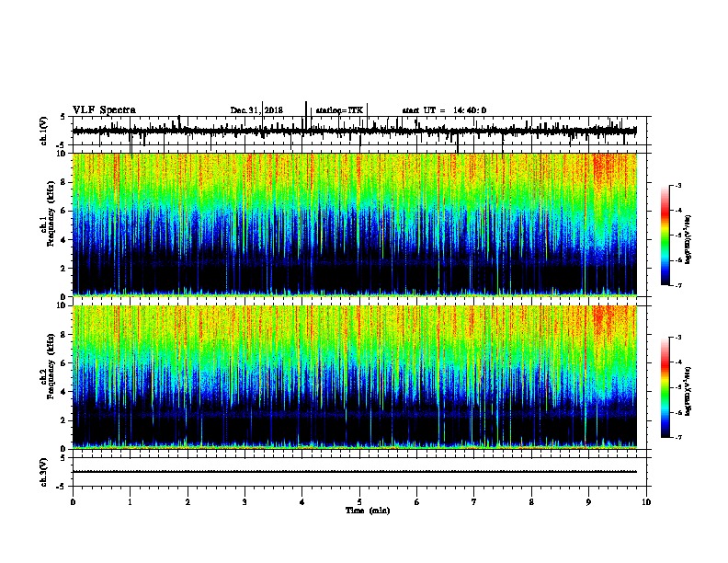The height and width of the screenshot is (563, 728).
Task: Click the 6 kHz tick on ch.1 frequency axis
Action: (x=64, y=211)
